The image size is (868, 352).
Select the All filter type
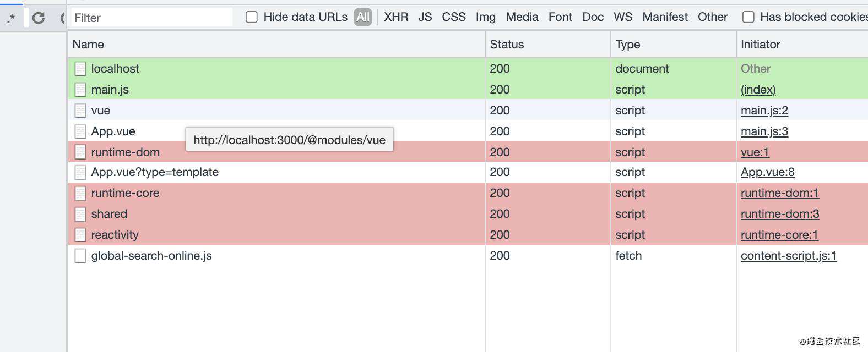(x=363, y=17)
